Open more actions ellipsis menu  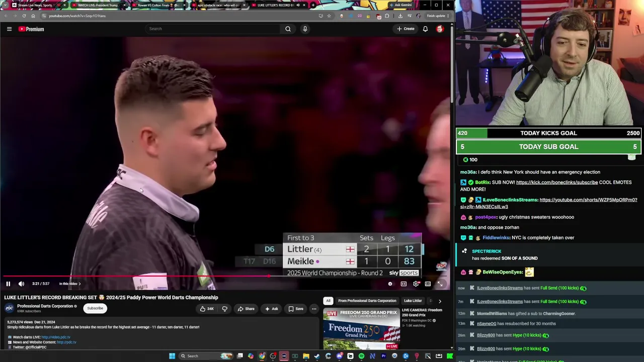pos(314,309)
